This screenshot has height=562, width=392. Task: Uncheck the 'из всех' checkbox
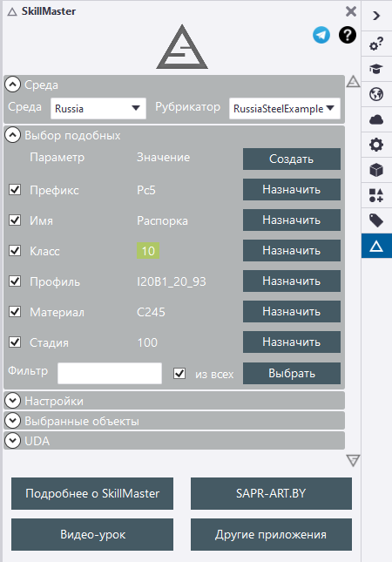[179, 374]
